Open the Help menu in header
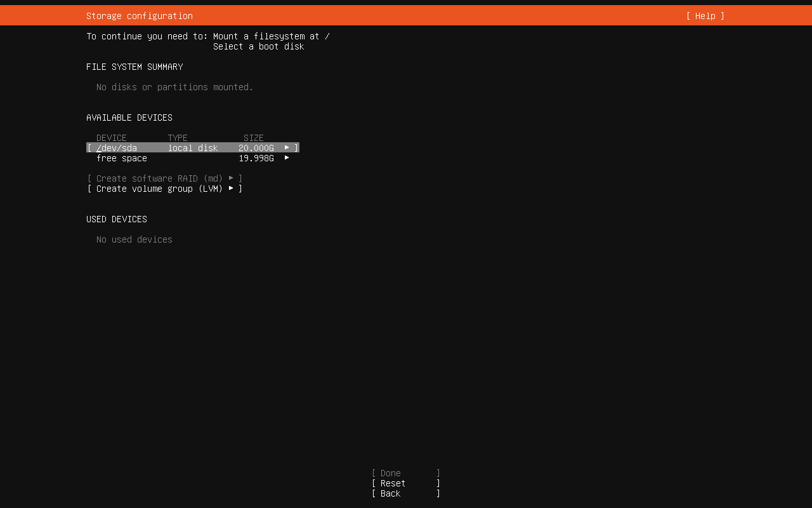 click(x=705, y=16)
